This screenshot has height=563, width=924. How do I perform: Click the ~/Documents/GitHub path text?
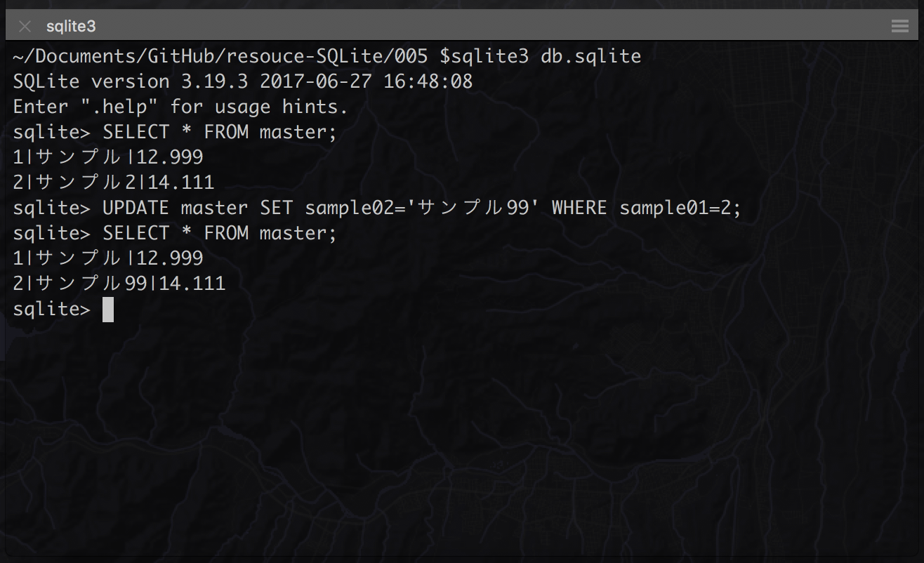[119, 57]
